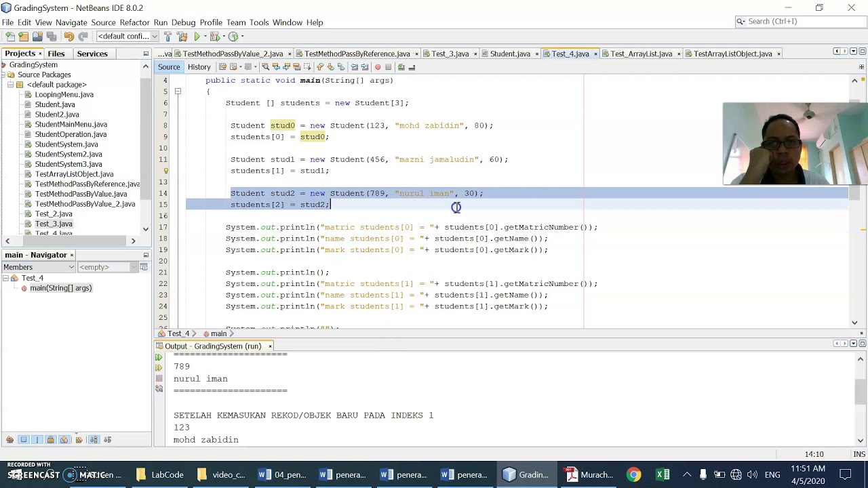Screen dimensions: 868x488
Task: Close the Test_4.java editor tab
Action: [595, 54]
